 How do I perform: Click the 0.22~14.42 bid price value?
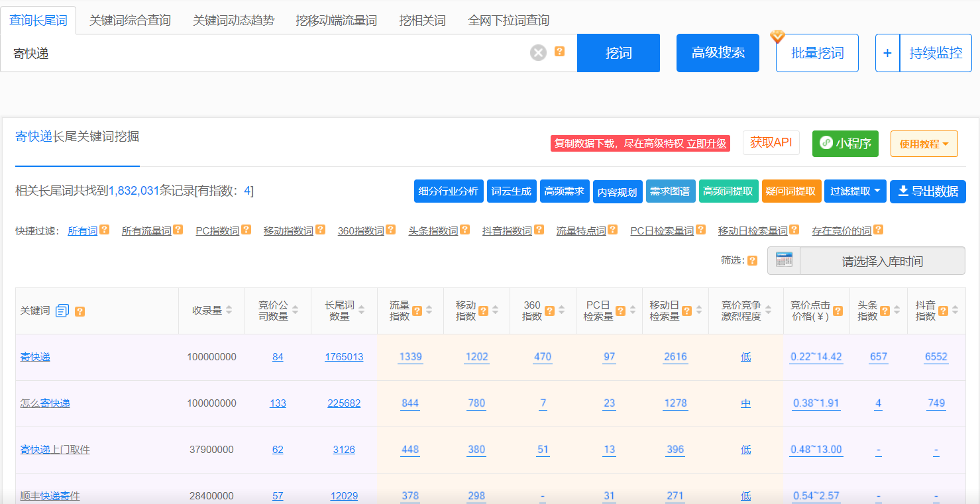point(816,357)
